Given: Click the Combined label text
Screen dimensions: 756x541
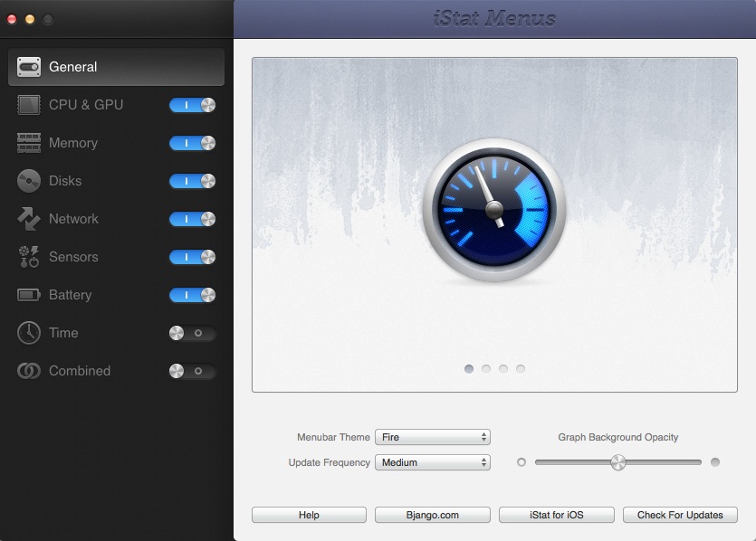Looking at the screenshot, I should pyautogui.click(x=80, y=371).
